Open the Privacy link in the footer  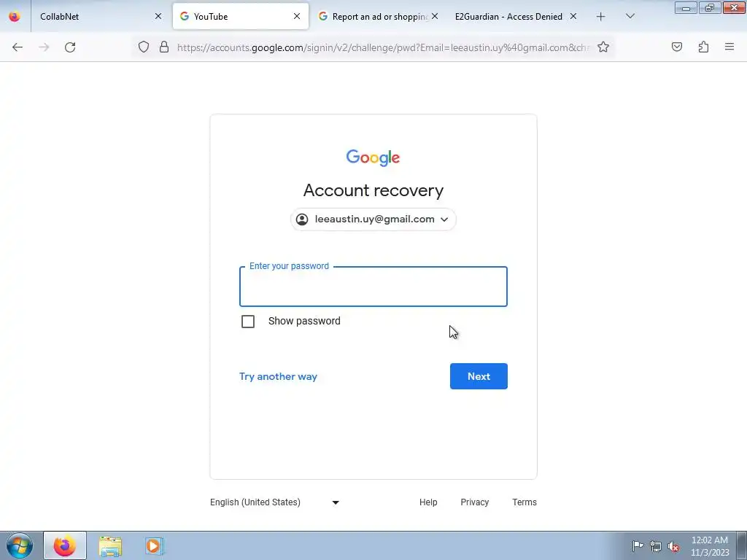474,502
